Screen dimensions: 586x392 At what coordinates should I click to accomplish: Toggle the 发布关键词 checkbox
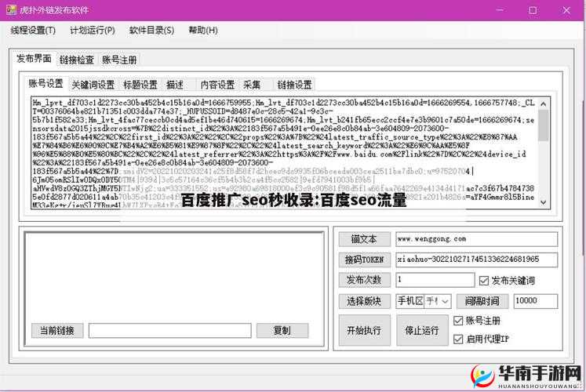483,281
